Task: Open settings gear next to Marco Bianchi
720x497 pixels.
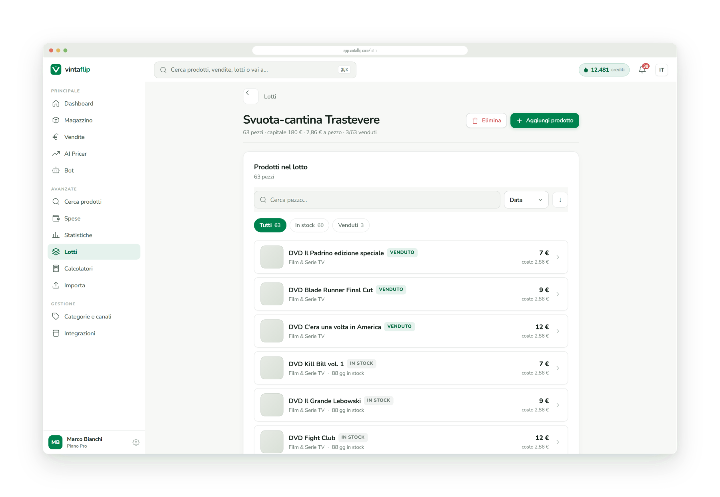Action: point(136,442)
